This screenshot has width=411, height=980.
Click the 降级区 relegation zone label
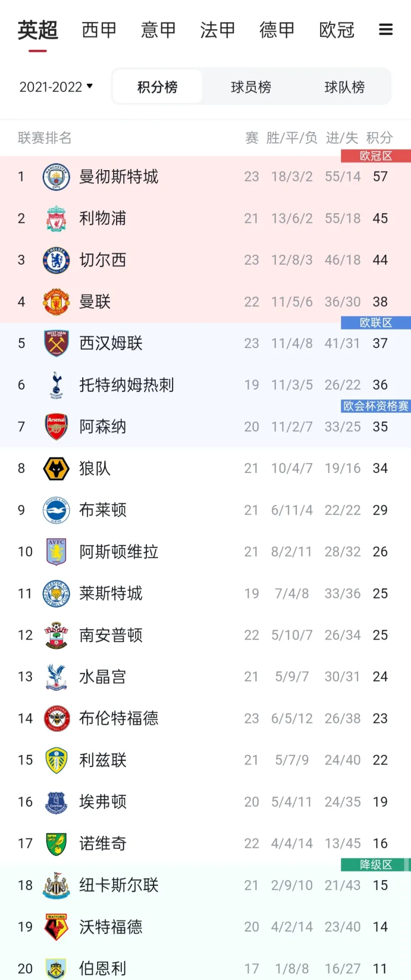pyautogui.click(x=376, y=864)
